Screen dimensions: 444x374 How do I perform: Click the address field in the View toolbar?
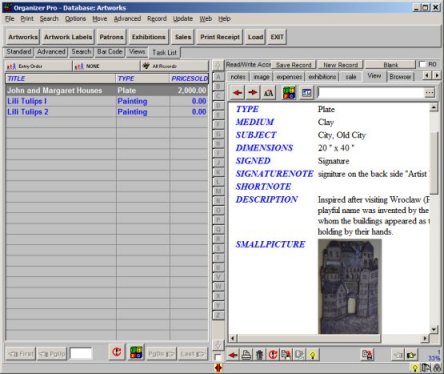point(371,93)
